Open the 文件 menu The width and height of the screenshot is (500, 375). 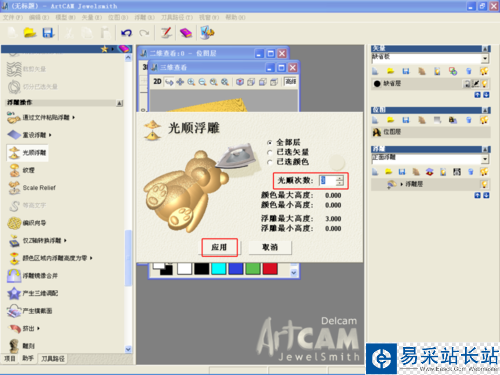pos(13,17)
